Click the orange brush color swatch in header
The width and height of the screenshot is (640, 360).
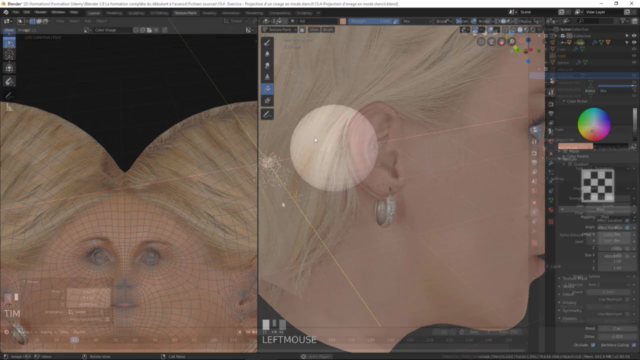[343, 21]
